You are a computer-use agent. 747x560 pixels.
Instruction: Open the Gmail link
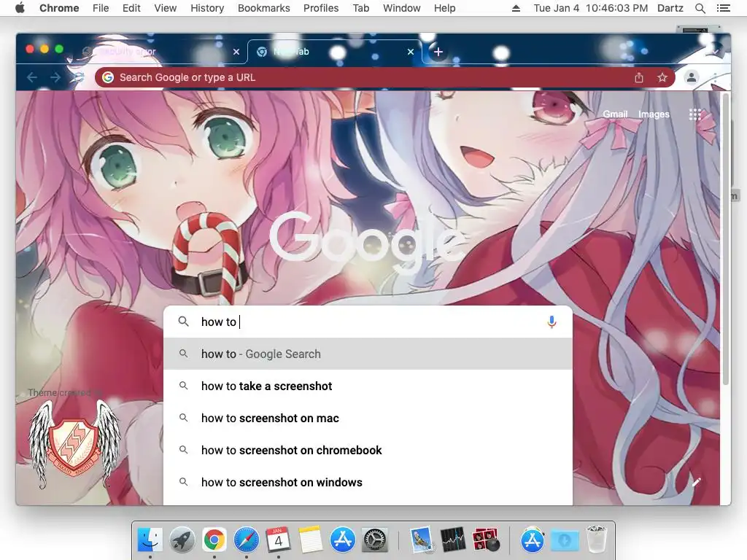coord(614,114)
